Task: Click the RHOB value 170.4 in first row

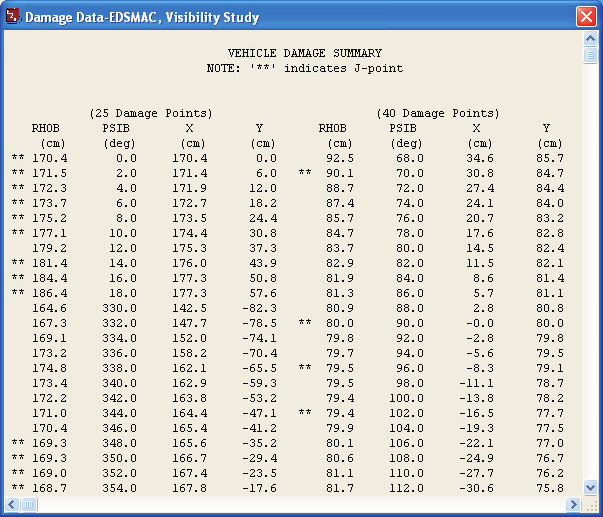Action: [x=50, y=158]
